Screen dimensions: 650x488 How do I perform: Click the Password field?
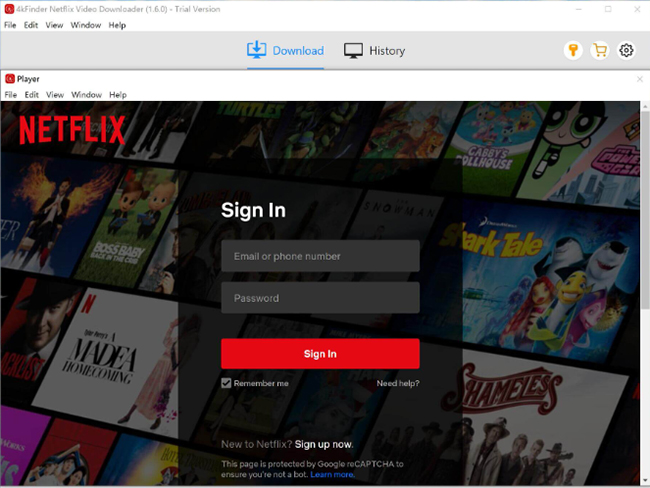pos(320,298)
